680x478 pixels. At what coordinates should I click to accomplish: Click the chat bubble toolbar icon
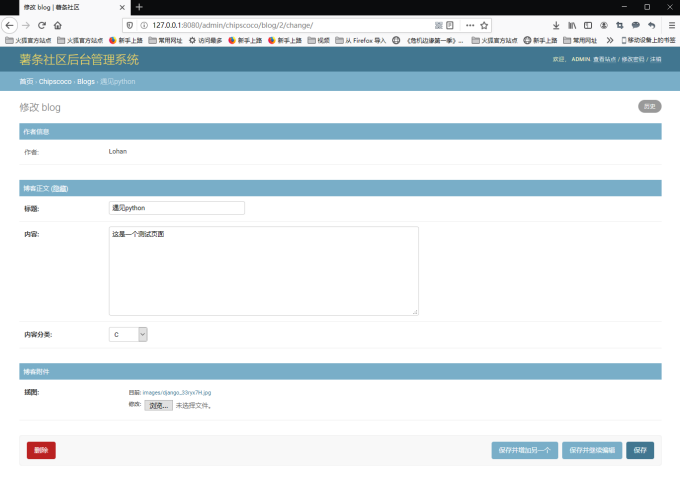click(x=636, y=26)
